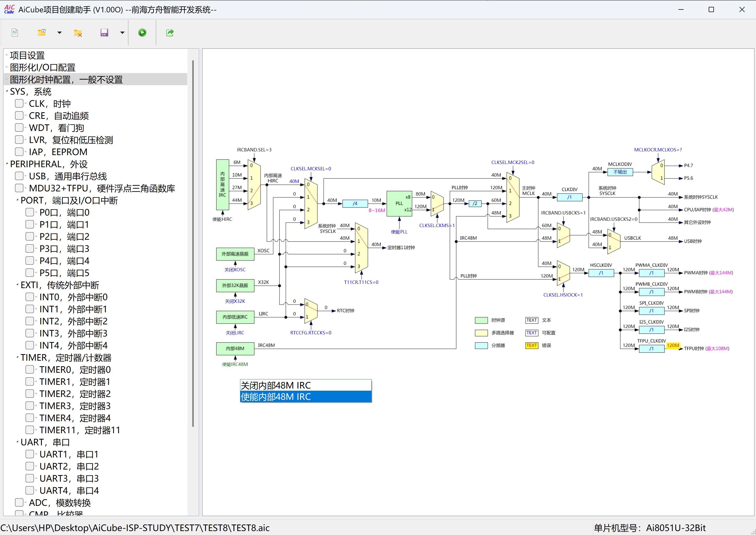Viewport: 756px width, 535px height.
Task: Save project with the floppy disk icon
Action: 104,33
